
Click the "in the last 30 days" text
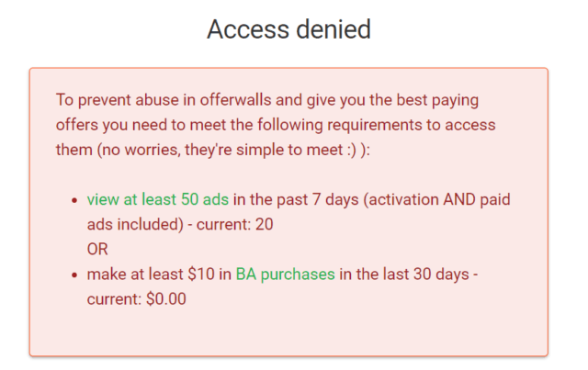pos(404,275)
